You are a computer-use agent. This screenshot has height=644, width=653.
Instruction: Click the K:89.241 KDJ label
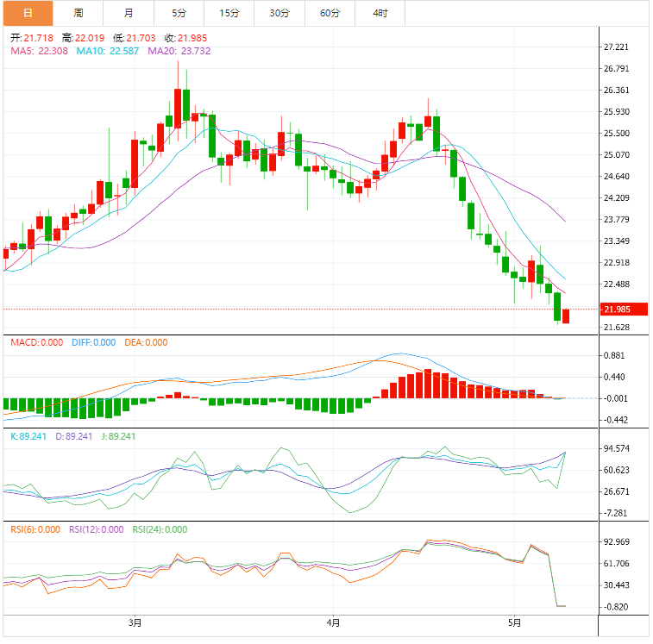coord(28,437)
